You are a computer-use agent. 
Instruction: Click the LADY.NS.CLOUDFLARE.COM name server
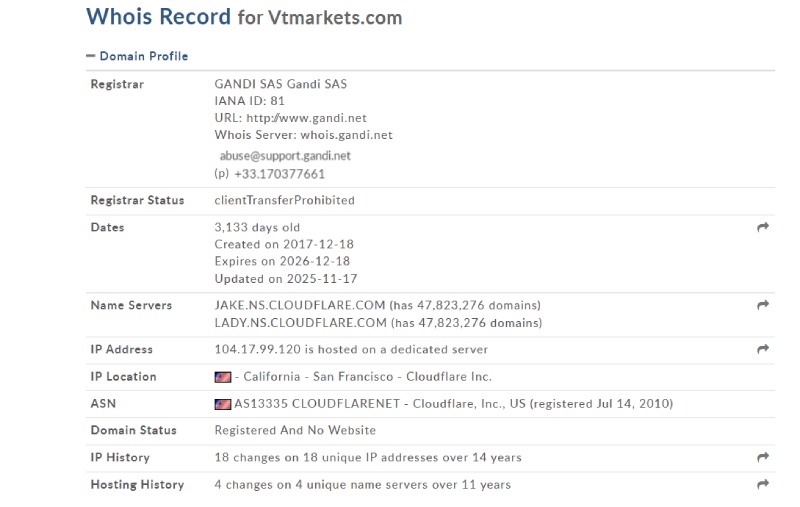point(301,323)
